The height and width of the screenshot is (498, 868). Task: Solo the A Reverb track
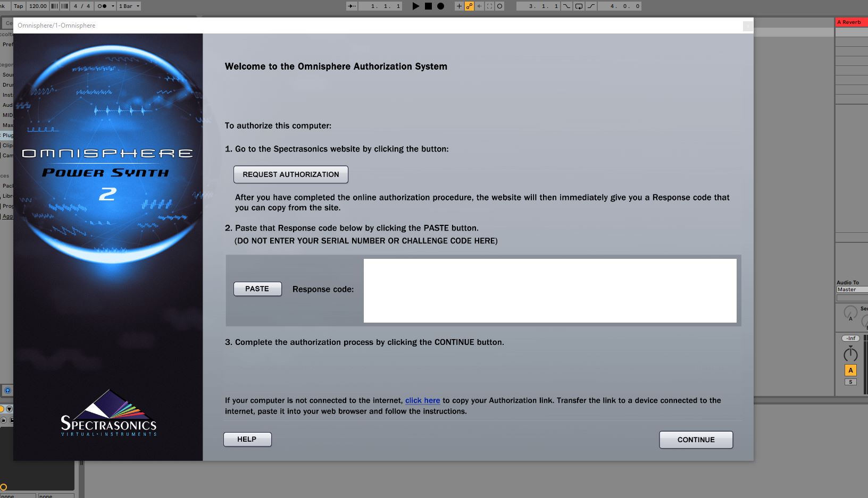850,382
